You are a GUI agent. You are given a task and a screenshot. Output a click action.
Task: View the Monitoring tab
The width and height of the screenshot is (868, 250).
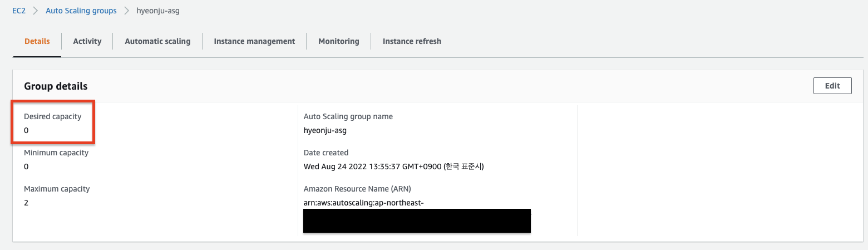[x=339, y=41]
